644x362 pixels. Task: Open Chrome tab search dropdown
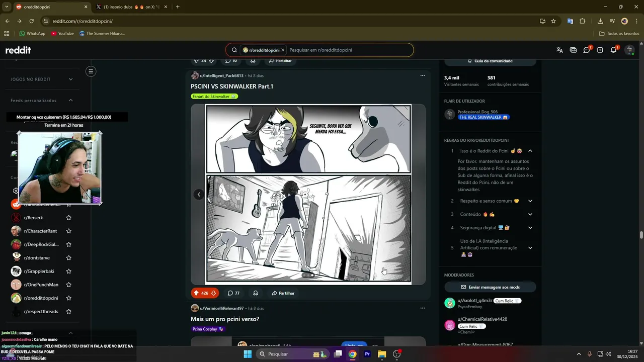(7, 7)
